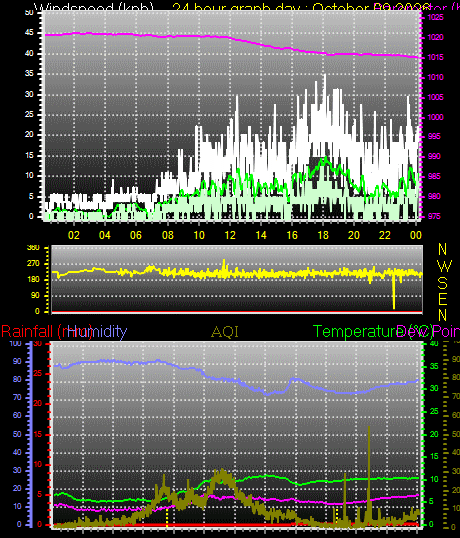Click hour label 12 on time axis

[230, 235]
